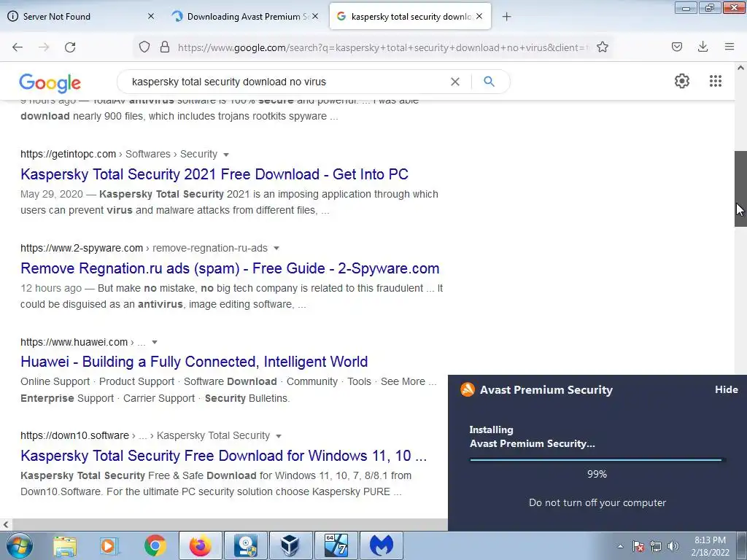Image resolution: width=747 pixels, height=560 pixels.
Task: Click the Action Center flag tray icon
Action: (x=638, y=546)
